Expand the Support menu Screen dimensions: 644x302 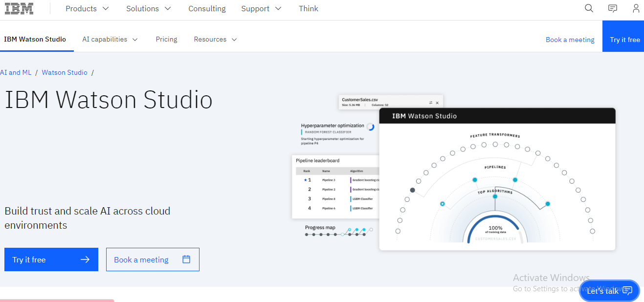(x=261, y=9)
